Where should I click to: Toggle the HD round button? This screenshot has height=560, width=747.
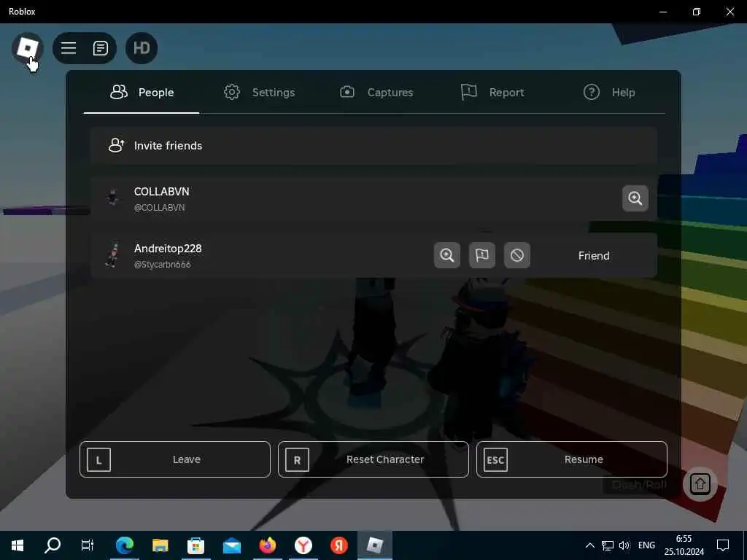click(x=142, y=48)
